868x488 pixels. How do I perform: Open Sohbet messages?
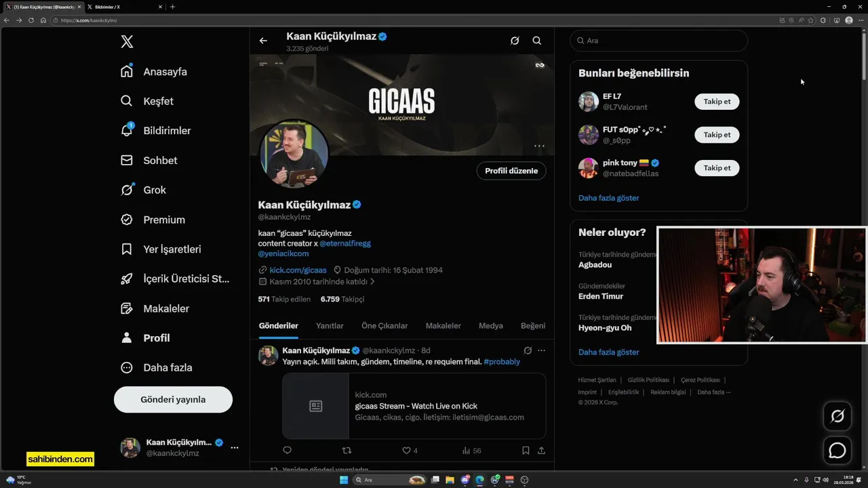point(149,161)
